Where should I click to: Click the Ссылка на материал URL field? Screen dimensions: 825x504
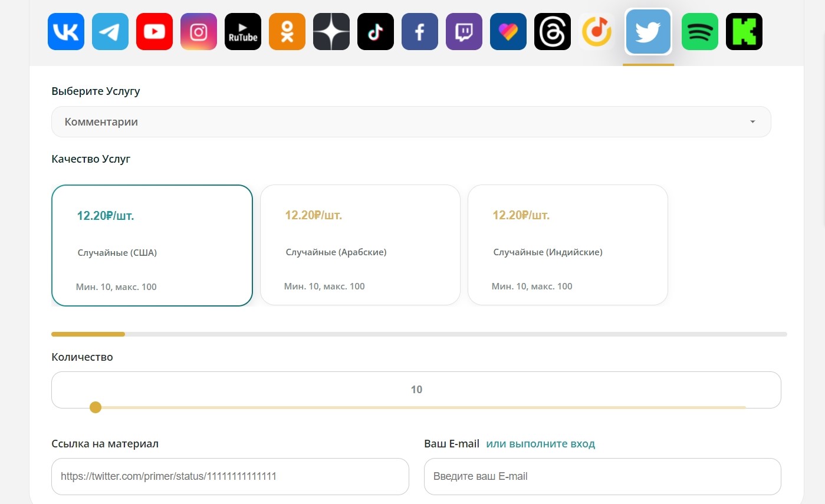coord(230,476)
